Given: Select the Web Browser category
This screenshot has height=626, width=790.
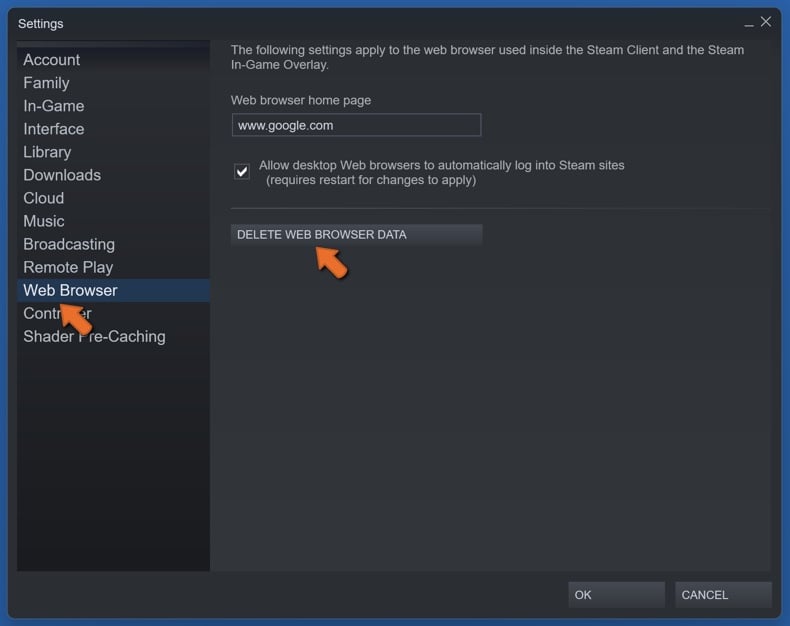Looking at the screenshot, I should pos(113,290).
